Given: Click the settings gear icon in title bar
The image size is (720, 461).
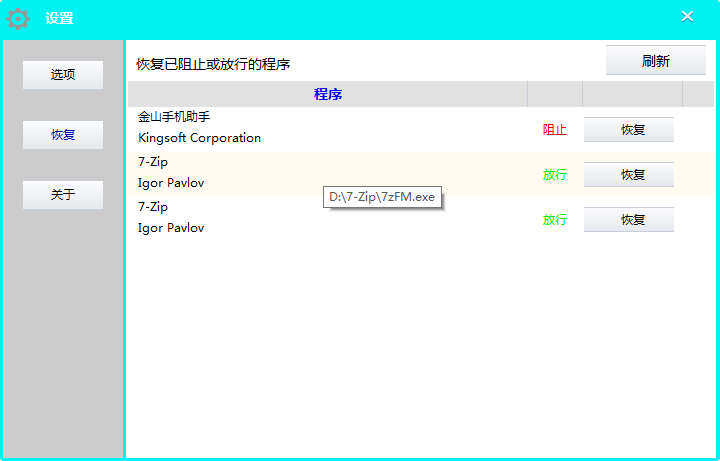Looking at the screenshot, I should (x=18, y=19).
